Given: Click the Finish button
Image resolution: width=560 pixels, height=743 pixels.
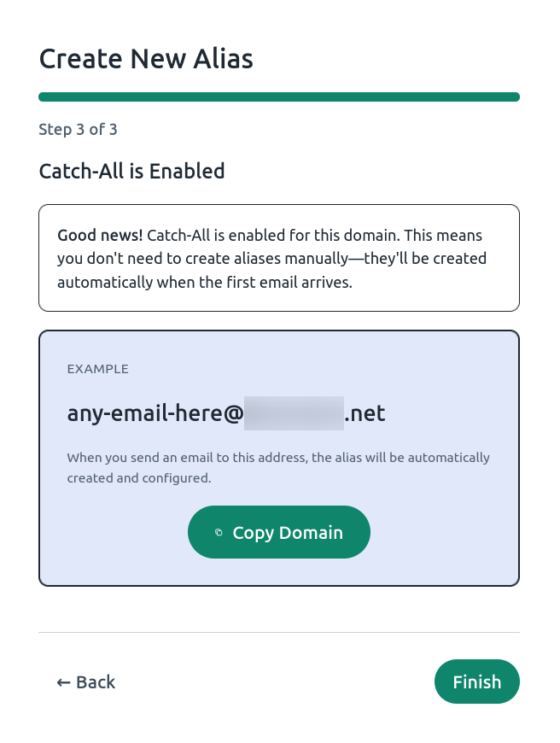Looking at the screenshot, I should point(476,682).
